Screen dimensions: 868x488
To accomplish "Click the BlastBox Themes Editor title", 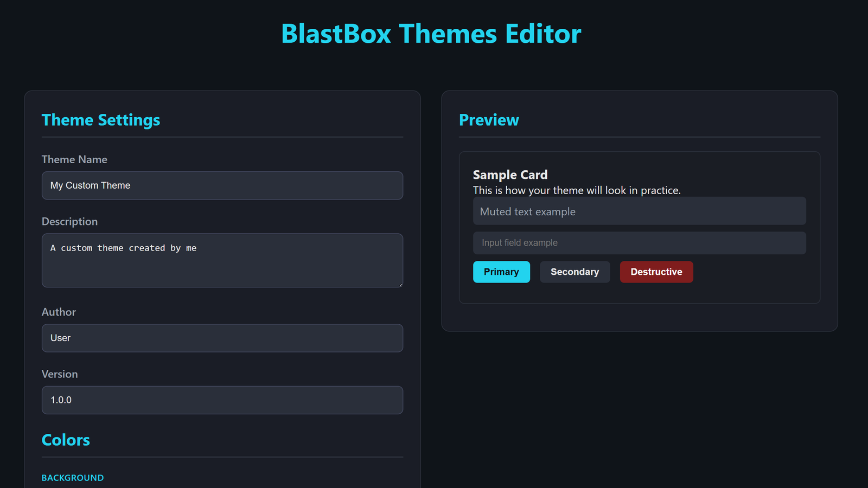I will tap(431, 33).
